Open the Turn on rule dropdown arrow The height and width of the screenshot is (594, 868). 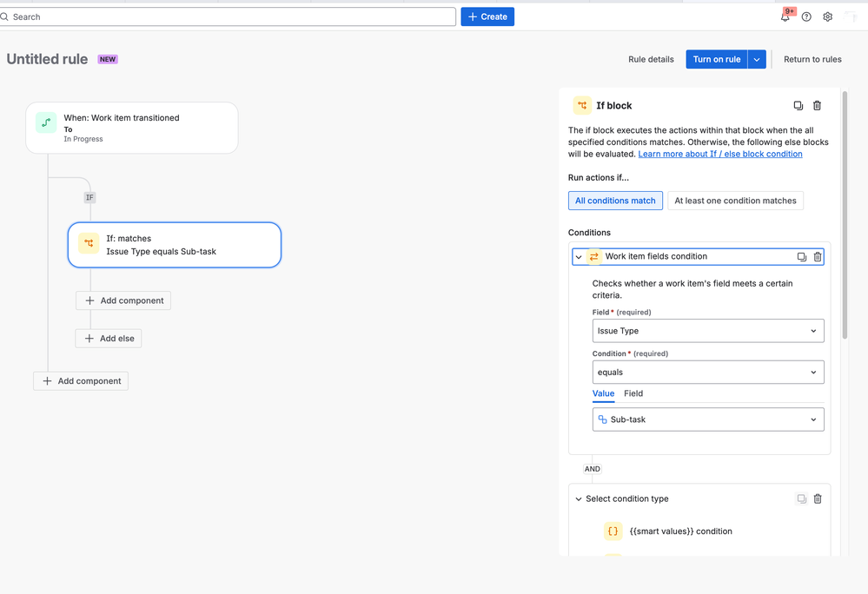(x=757, y=59)
